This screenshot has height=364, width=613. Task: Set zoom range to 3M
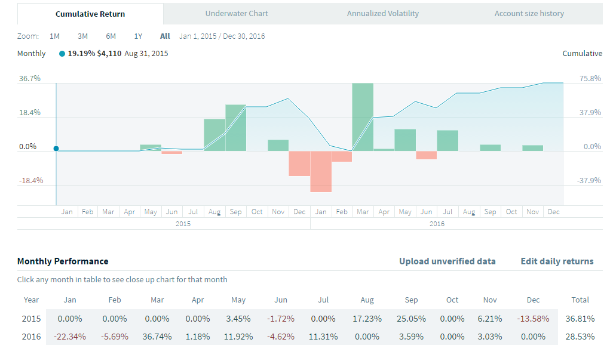[x=82, y=36]
